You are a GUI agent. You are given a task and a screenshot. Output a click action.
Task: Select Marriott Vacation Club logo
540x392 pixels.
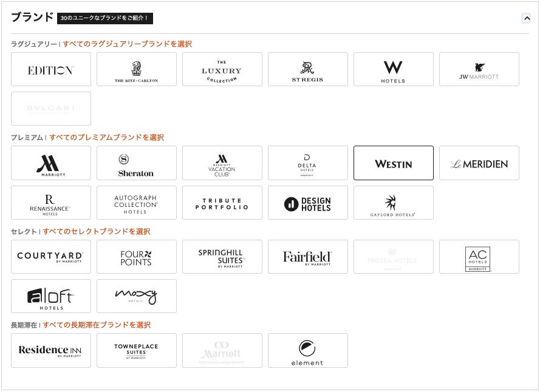[222, 163]
